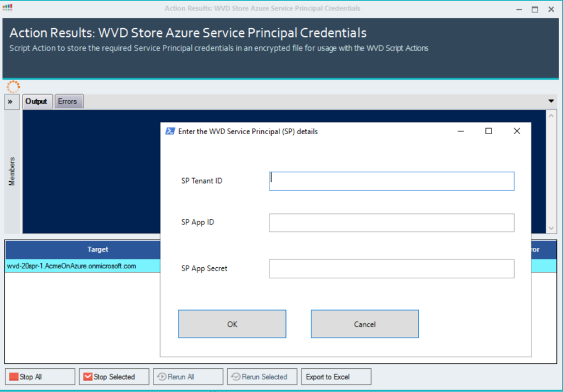Click the SP App Secret label

(x=205, y=268)
